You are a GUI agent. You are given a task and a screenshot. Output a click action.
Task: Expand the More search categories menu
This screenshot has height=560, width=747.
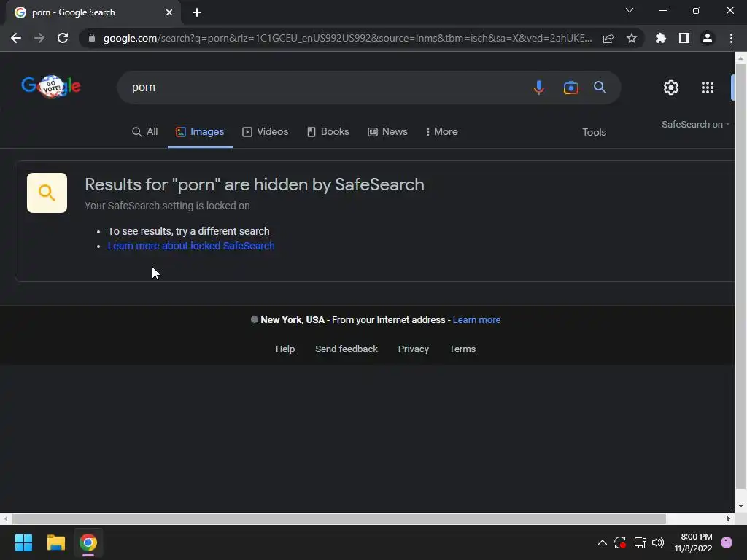(x=441, y=132)
